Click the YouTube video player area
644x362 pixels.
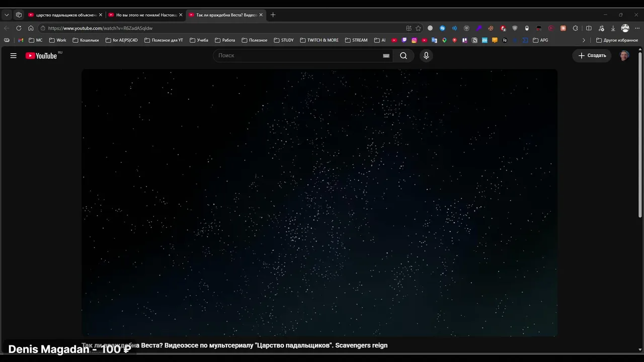319,203
